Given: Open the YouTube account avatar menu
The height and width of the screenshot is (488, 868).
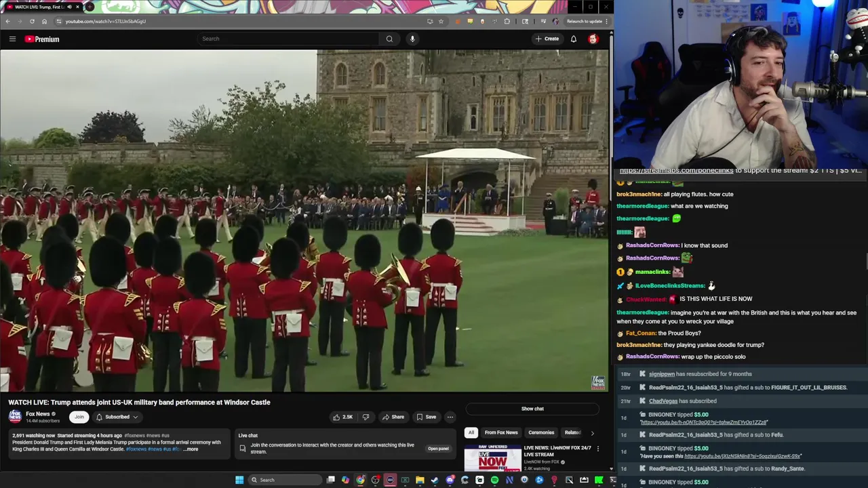Looking at the screenshot, I should (593, 39).
